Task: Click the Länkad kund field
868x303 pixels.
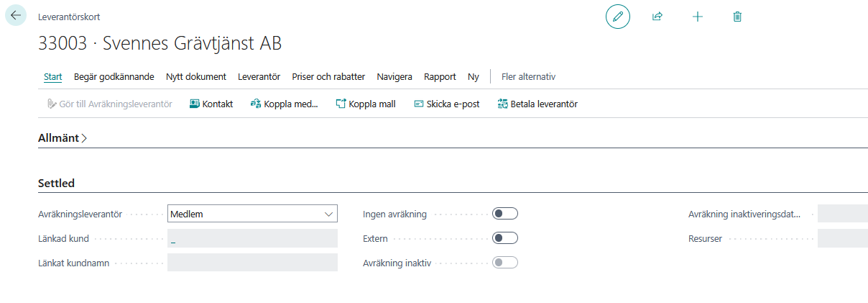Action: [252, 238]
